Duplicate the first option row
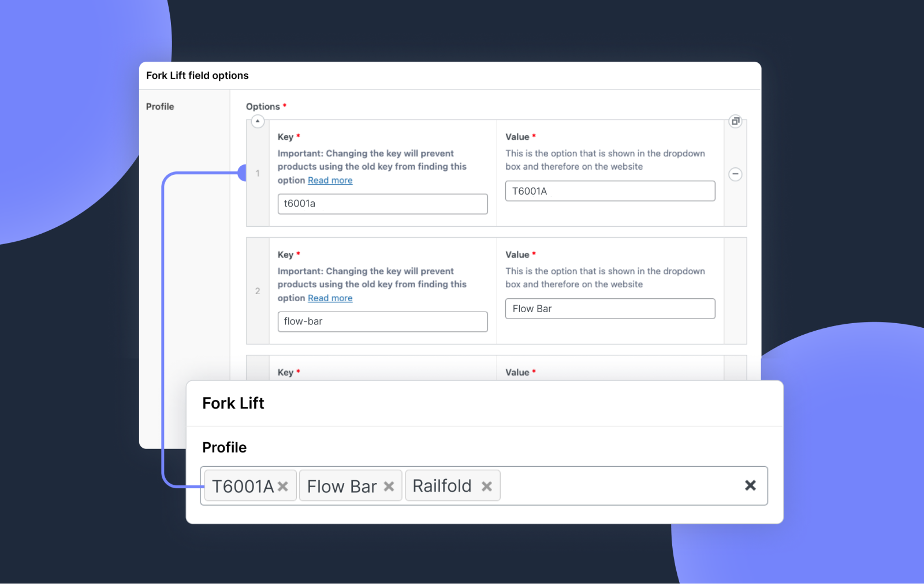This screenshot has width=924, height=584. tap(735, 121)
